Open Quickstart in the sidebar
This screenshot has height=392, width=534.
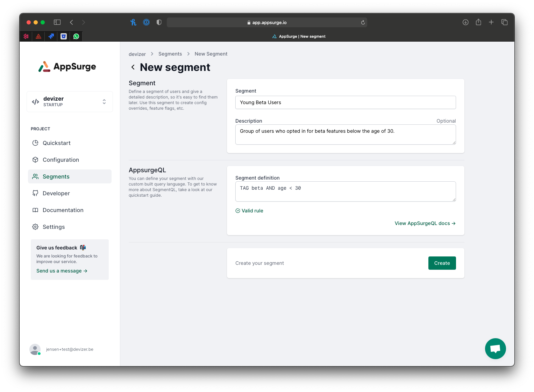[70, 143]
